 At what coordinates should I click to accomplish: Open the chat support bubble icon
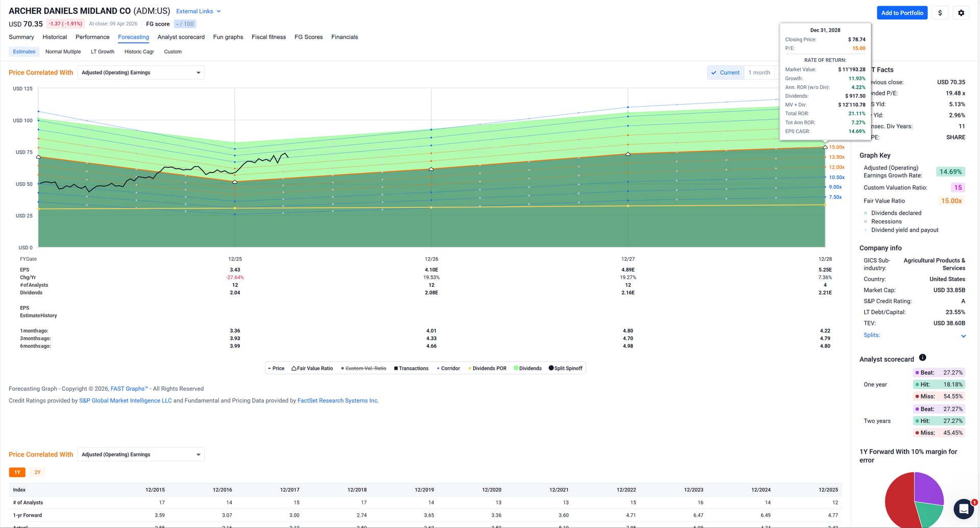coord(964,509)
